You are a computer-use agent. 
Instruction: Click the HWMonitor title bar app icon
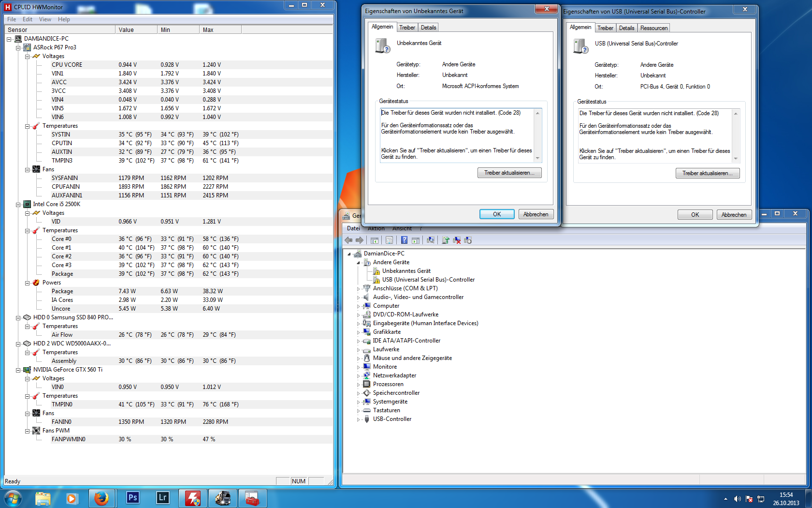tap(8, 7)
